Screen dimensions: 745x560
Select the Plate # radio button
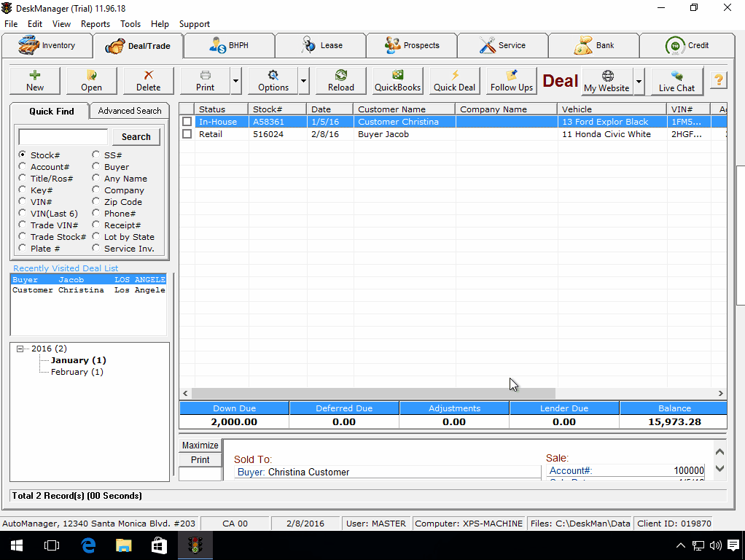pyautogui.click(x=23, y=248)
